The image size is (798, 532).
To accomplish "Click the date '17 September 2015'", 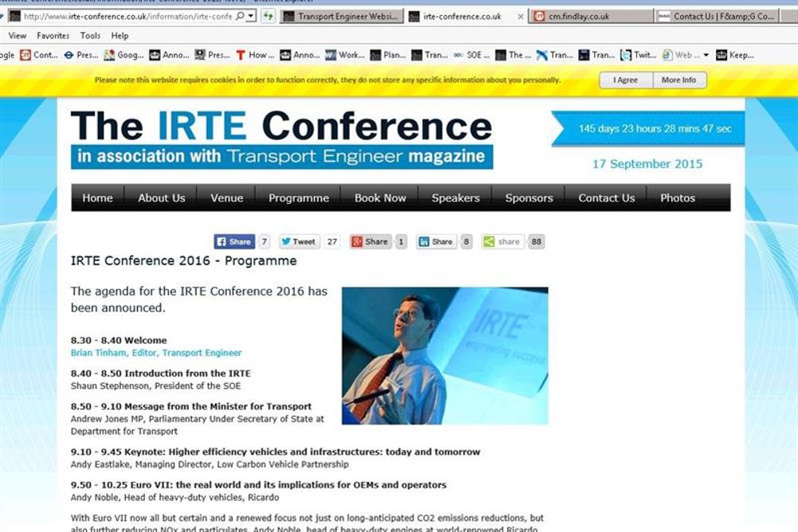I will tap(647, 164).
